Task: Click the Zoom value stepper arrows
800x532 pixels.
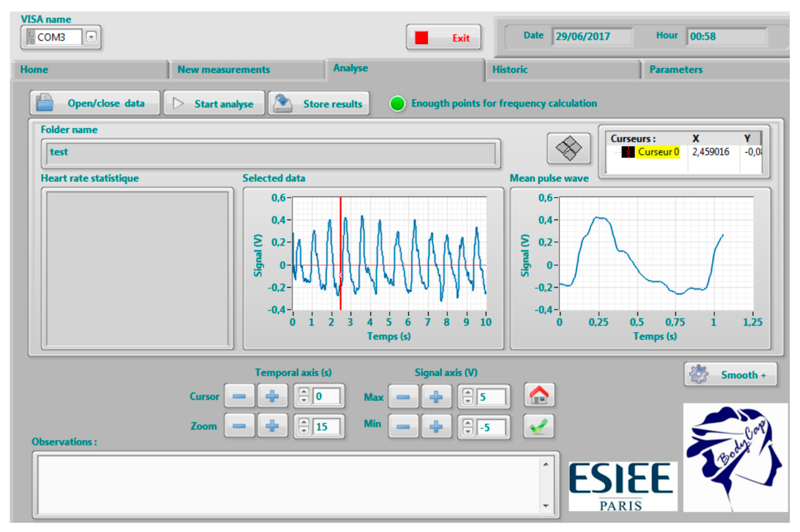Action: tap(304, 426)
